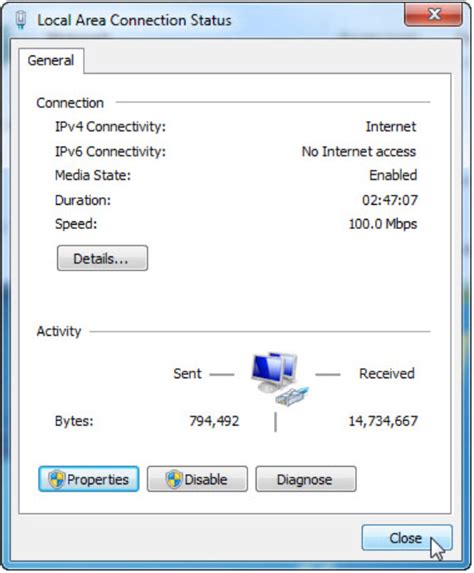Disable the local area connection
Image resolution: width=474 pixels, height=573 pixels.
(x=197, y=479)
